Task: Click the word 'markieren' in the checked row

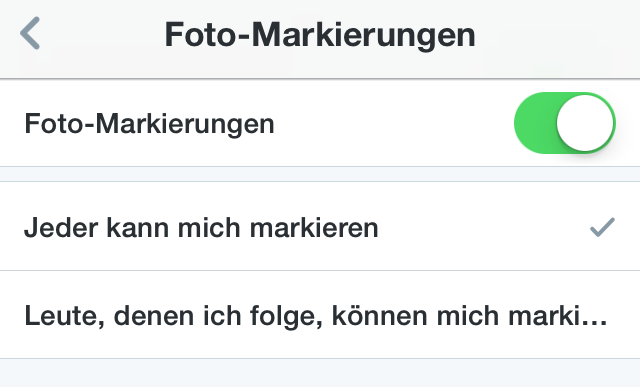Action: pos(314,227)
